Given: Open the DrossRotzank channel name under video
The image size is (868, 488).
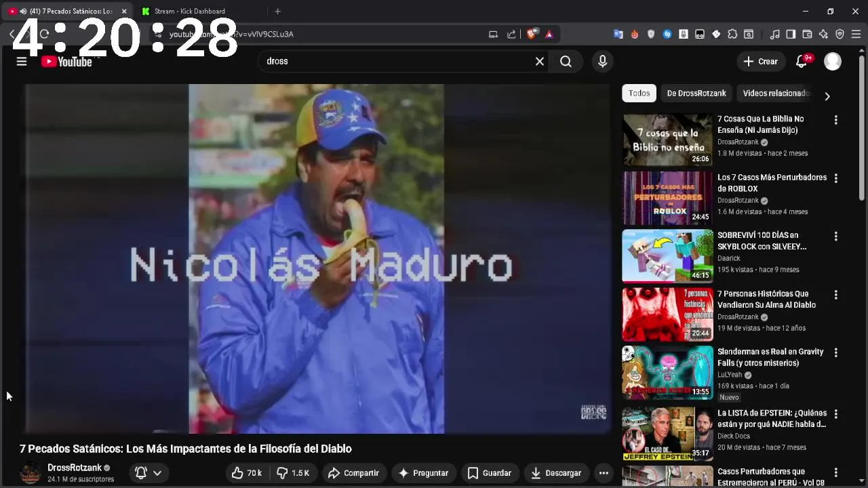Looking at the screenshot, I should coord(75,468).
